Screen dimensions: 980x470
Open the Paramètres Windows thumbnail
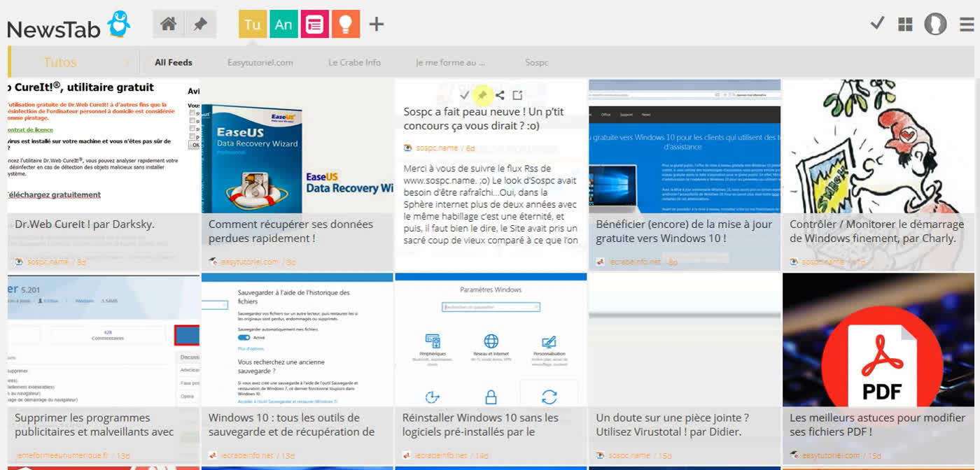[491, 340]
